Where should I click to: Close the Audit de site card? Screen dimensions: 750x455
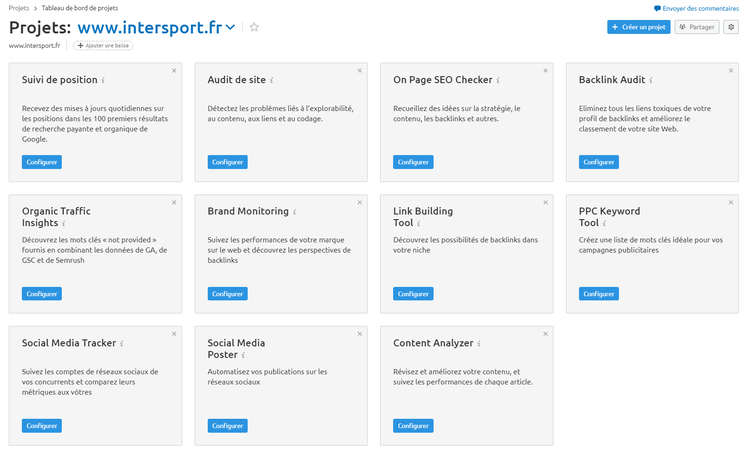360,71
